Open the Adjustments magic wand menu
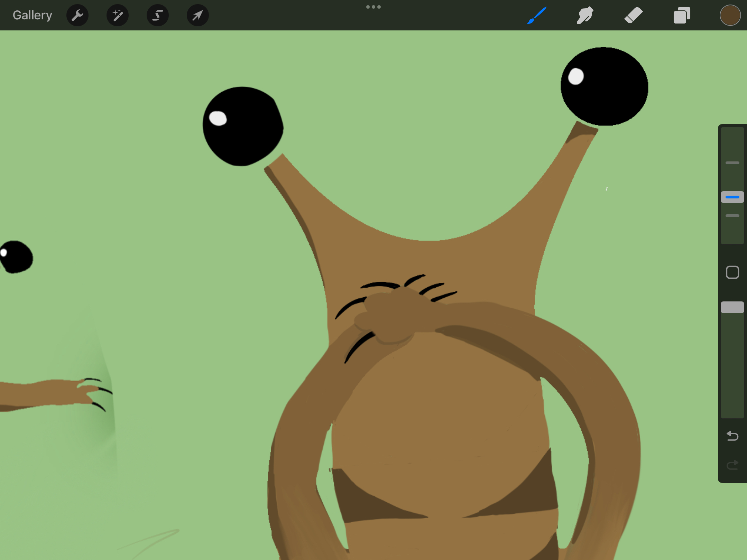 [x=118, y=15]
